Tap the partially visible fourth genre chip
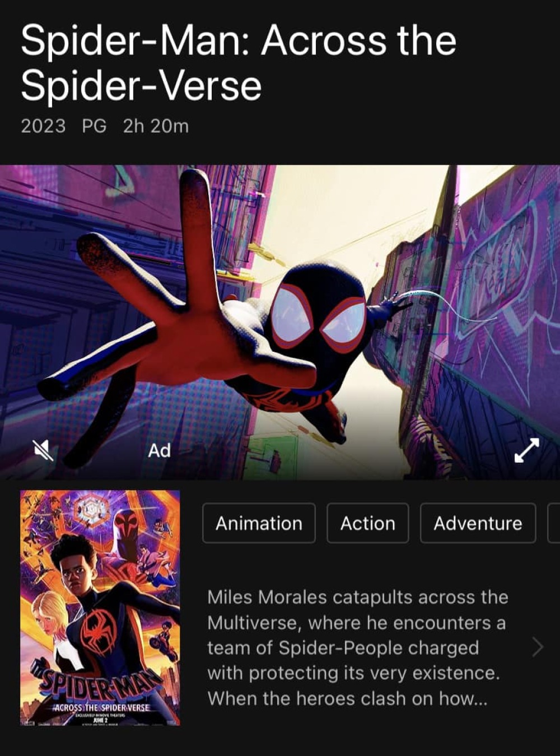The image size is (560, 756). (x=554, y=523)
